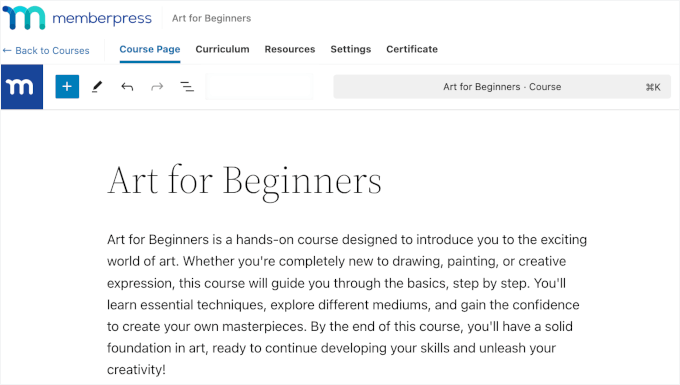Redo the reverted change
The height and width of the screenshot is (385, 680).
coord(157,87)
